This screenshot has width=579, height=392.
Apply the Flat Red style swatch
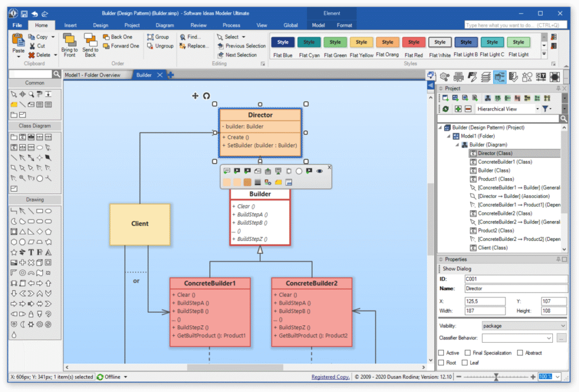point(414,42)
